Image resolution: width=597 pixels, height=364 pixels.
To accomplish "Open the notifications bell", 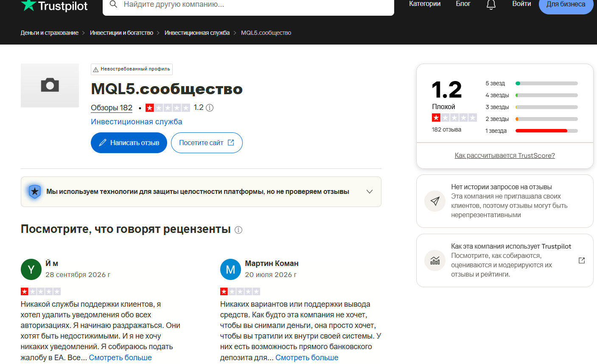I will [x=491, y=4].
